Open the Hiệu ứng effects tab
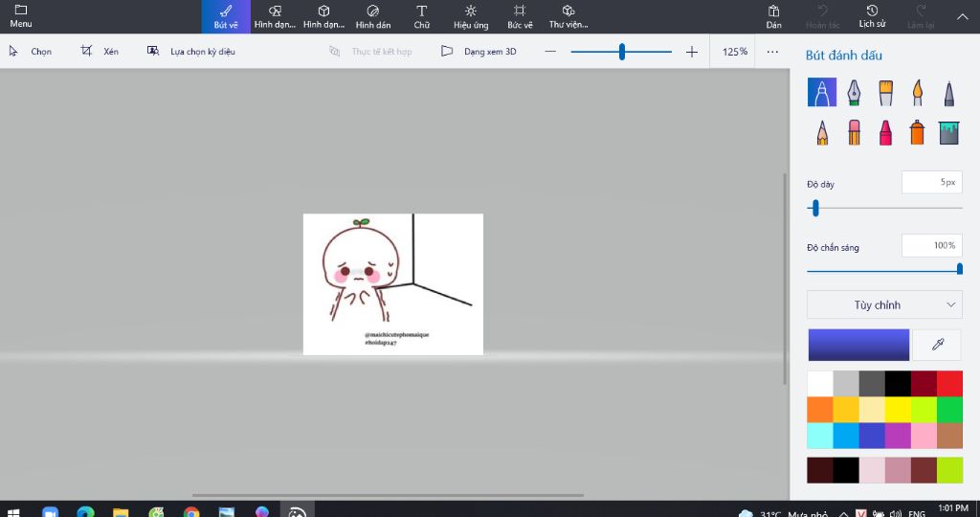980x517 pixels. point(471,17)
